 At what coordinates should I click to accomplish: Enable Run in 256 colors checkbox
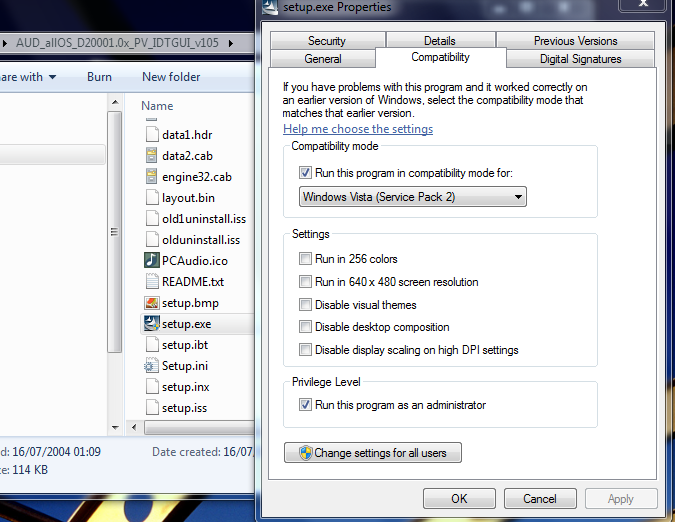tap(305, 259)
